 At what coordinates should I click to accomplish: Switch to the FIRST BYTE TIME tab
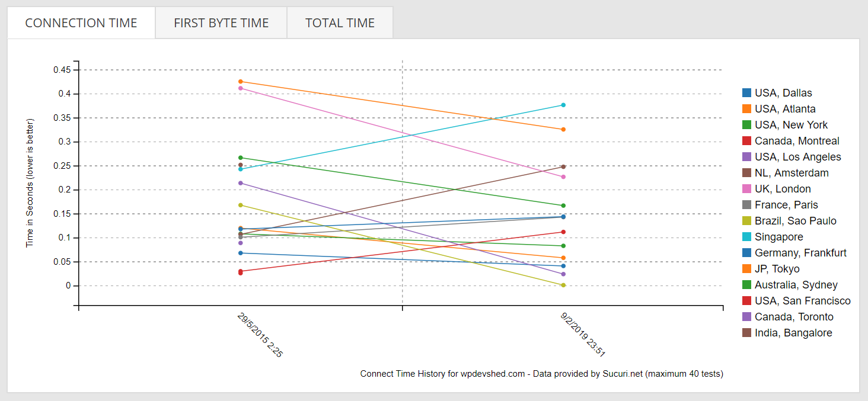point(221,22)
